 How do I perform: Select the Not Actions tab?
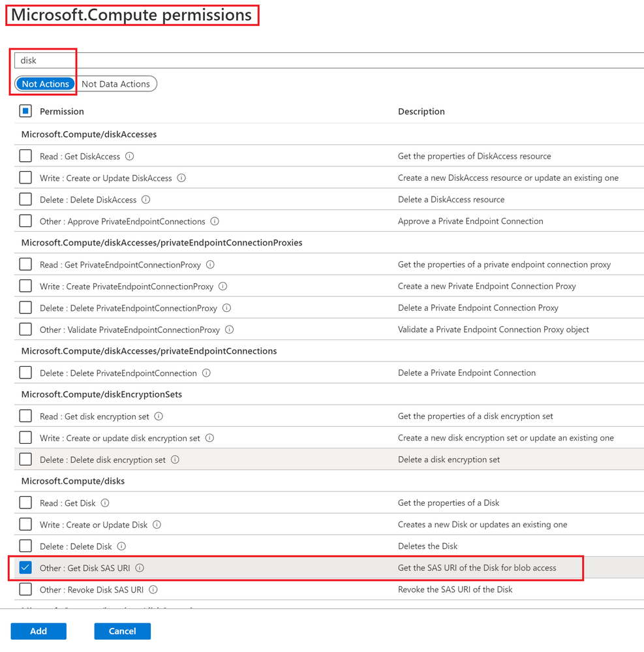(45, 84)
